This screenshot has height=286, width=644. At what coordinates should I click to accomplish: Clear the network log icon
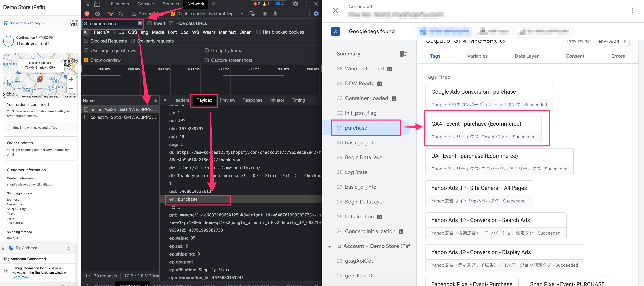pos(97,14)
